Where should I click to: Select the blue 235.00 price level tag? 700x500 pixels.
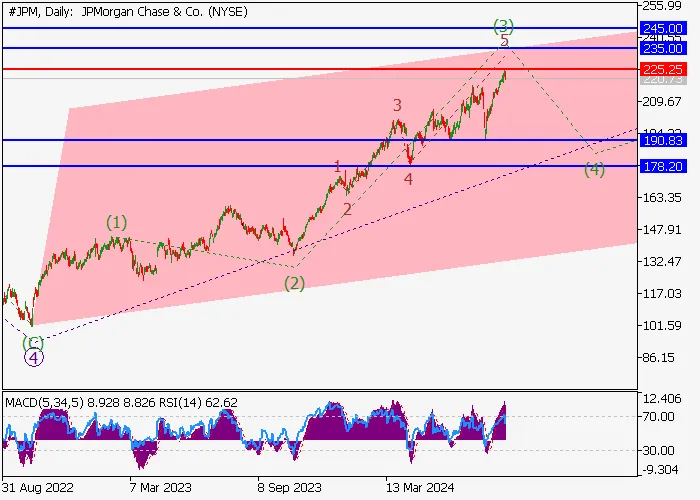point(663,48)
